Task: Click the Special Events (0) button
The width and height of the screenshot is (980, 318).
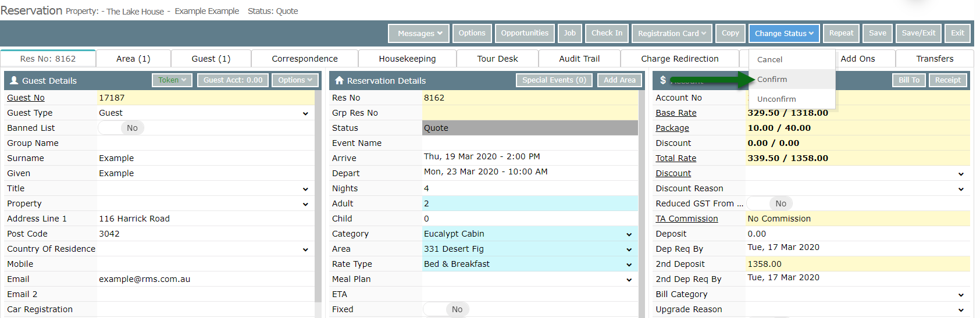Action: (x=554, y=80)
